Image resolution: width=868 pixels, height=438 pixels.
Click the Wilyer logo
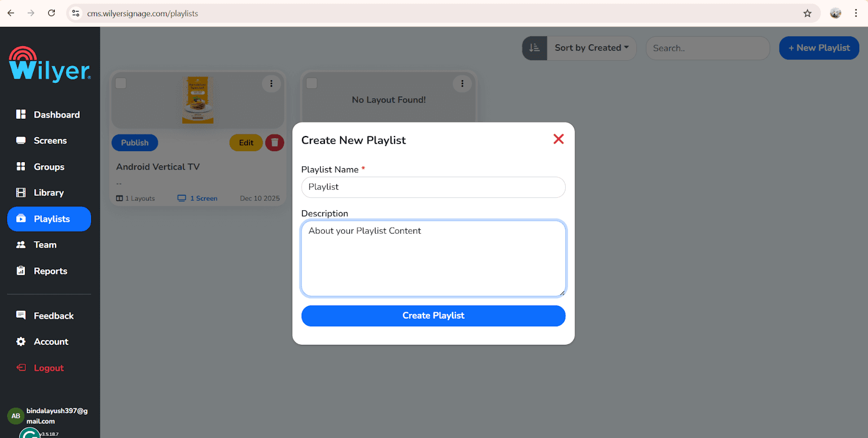[x=50, y=64]
